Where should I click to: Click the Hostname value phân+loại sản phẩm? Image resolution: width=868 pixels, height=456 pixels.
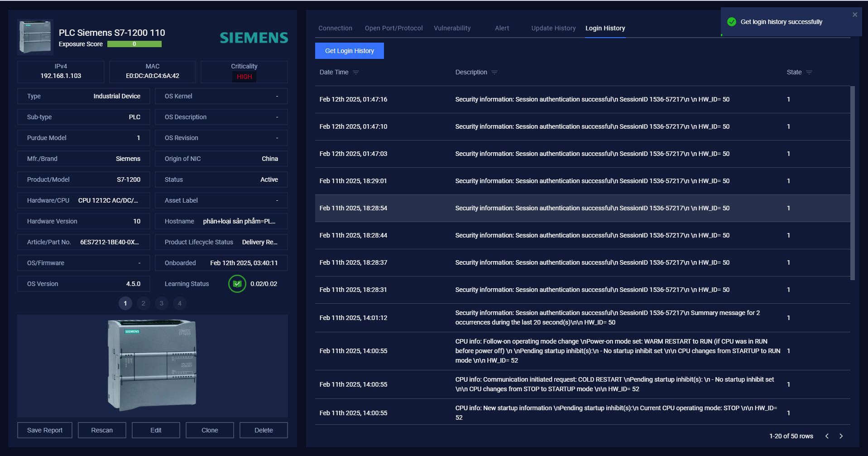coord(239,221)
